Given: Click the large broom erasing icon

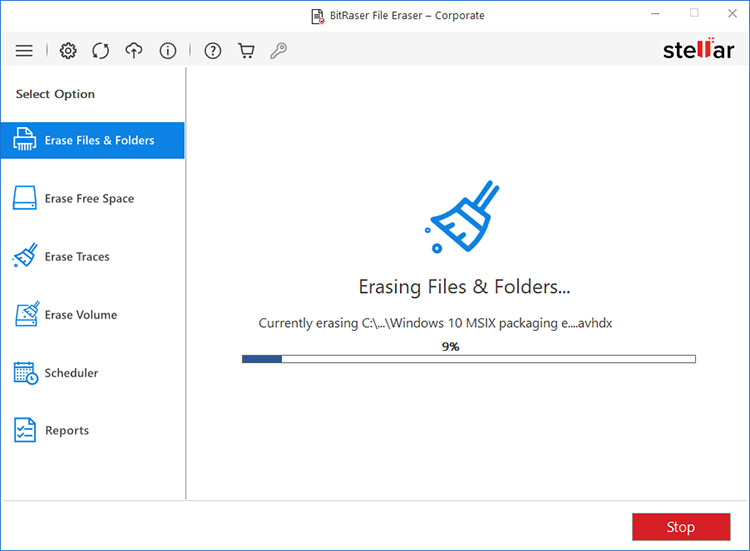Looking at the screenshot, I should (462, 217).
